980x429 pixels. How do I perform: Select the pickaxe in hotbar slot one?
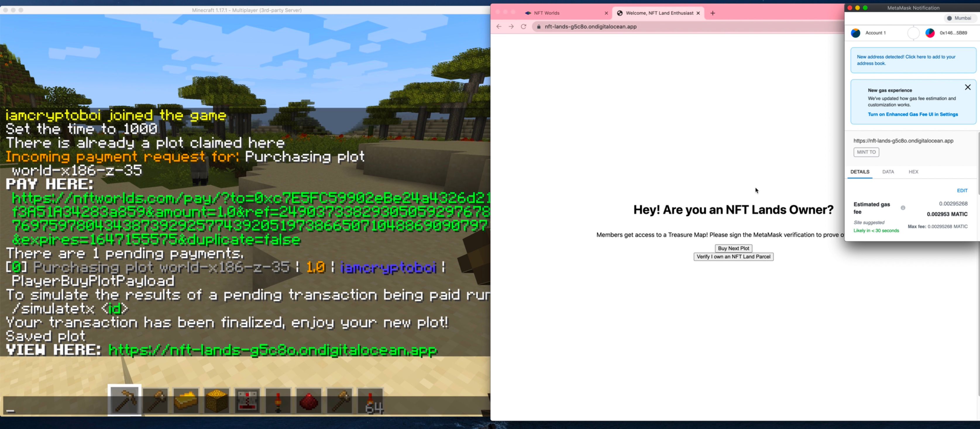click(x=125, y=400)
